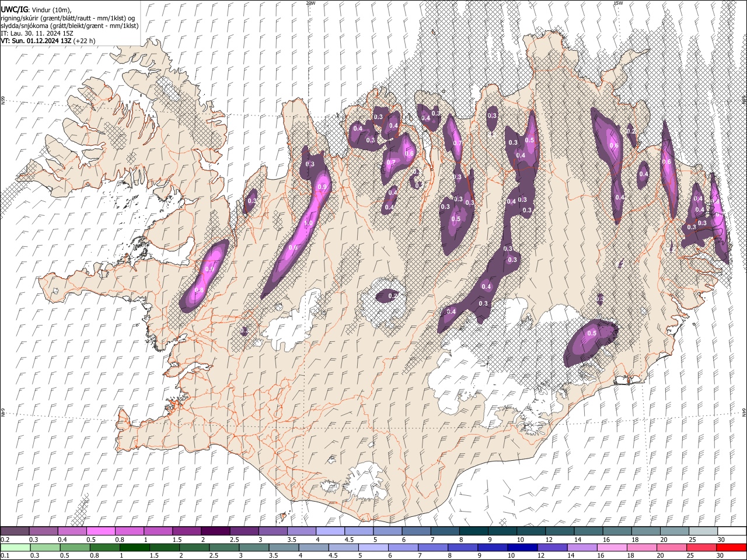The height and width of the screenshot is (560, 747).
Task: Click the '15W' longitude label on the map's top edge
Action: (x=618, y=3)
